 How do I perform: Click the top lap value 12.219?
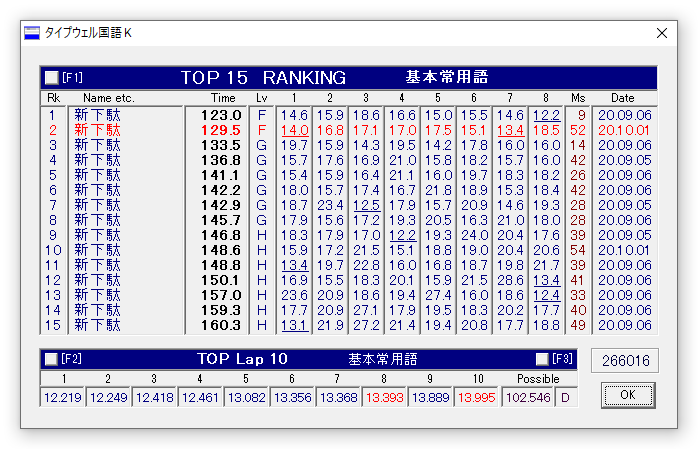tap(63, 397)
